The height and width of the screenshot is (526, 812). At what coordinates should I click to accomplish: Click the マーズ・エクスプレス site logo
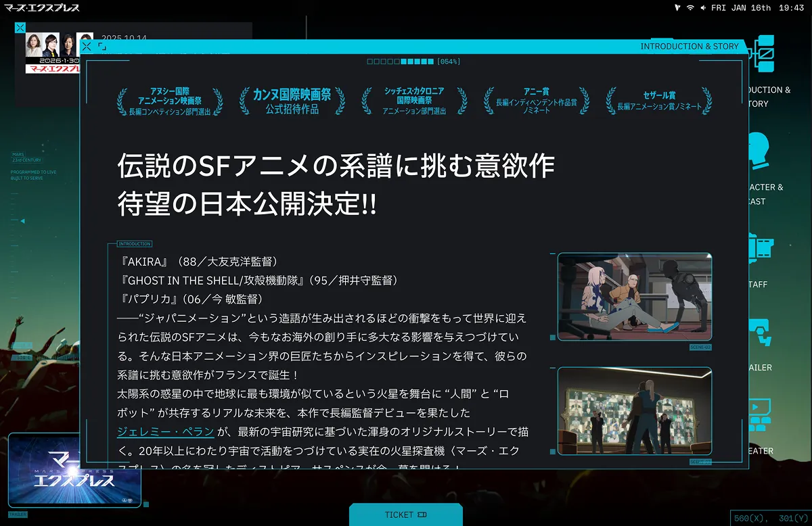coord(42,7)
